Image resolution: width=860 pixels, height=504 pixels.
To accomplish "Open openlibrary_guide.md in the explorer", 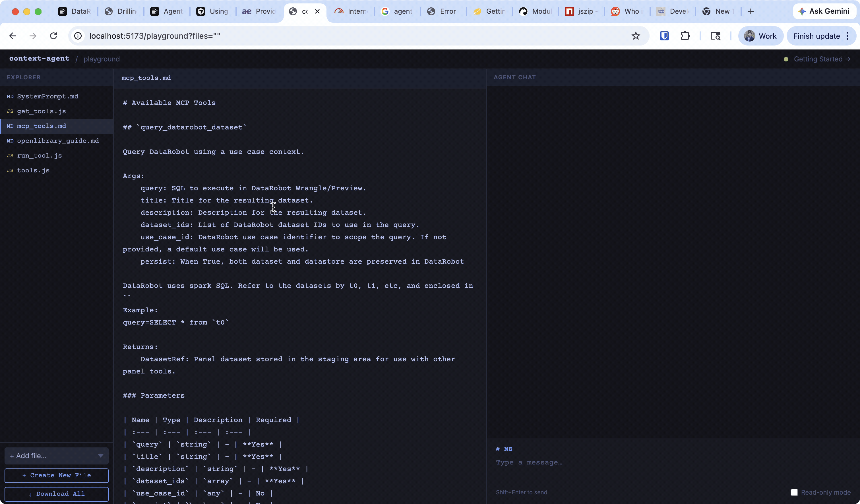I will click(57, 141).
